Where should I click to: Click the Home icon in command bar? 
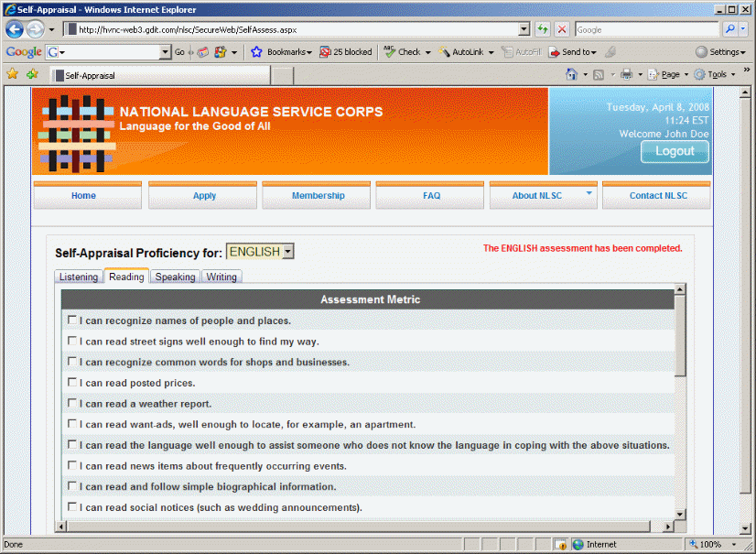tap(571, 74)
